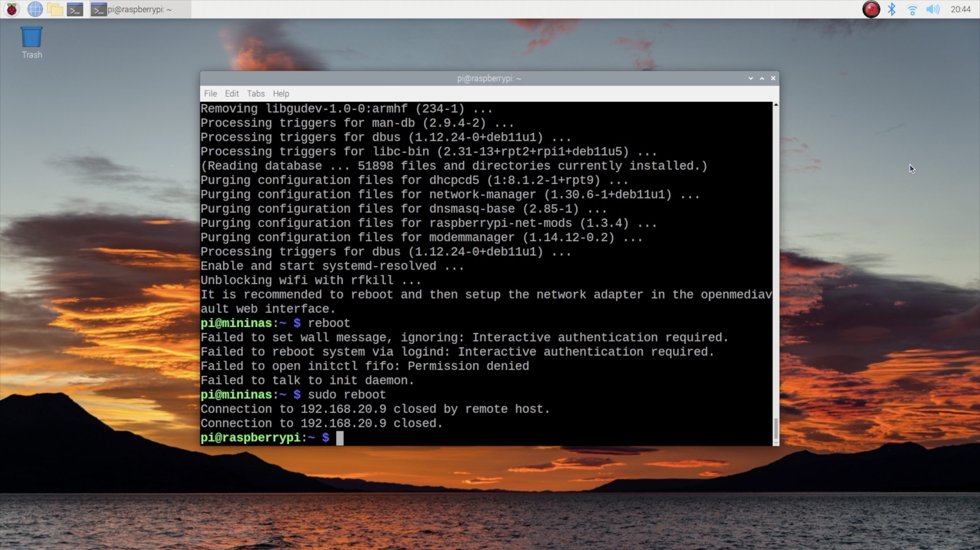Minimize the terminal with the down chevron
980x550 pixels.
750,78
